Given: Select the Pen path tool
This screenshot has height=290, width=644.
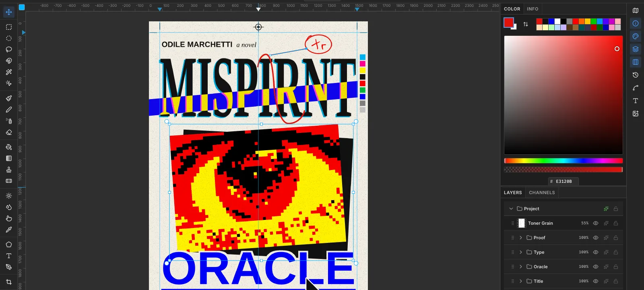Looking at the screenshot, I should [x=9, y=267].
